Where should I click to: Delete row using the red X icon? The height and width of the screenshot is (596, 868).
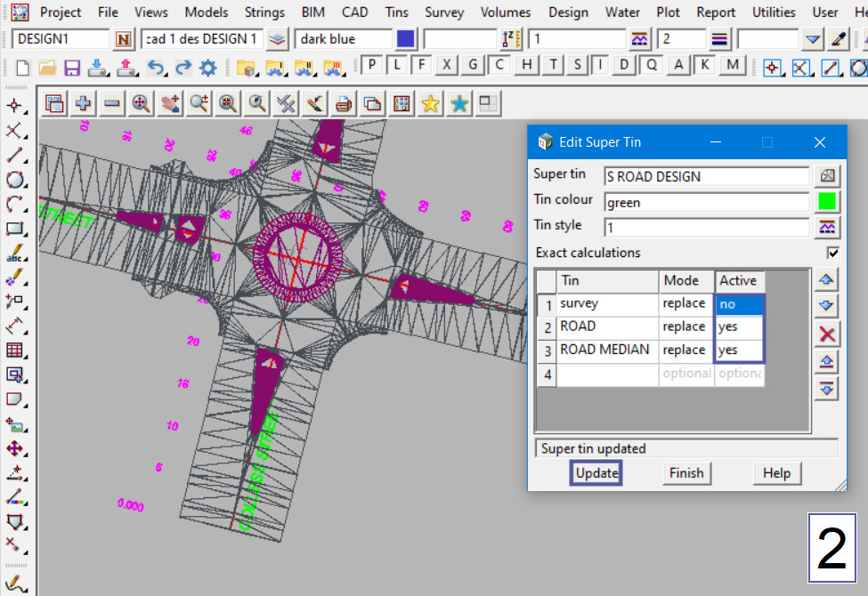click(x=827, y=334)
